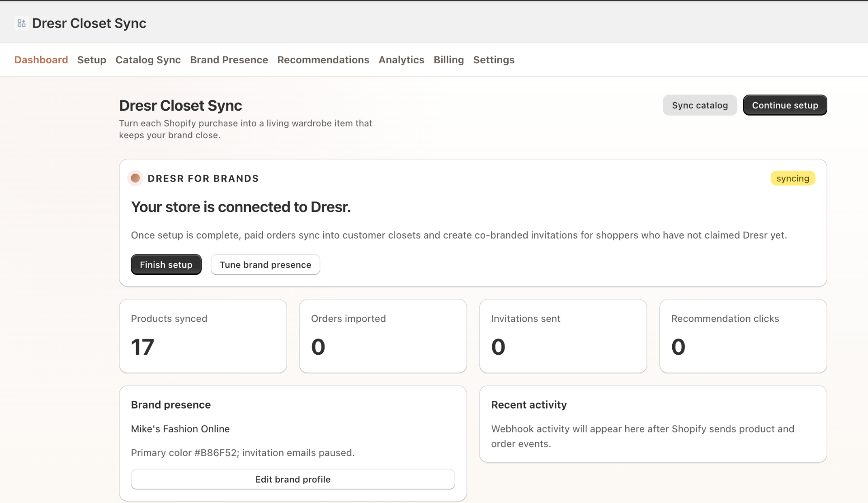The height and width of the screenshot is (503, 868).
Task: Click the Continue setup button
Action: tap(785, 105)
